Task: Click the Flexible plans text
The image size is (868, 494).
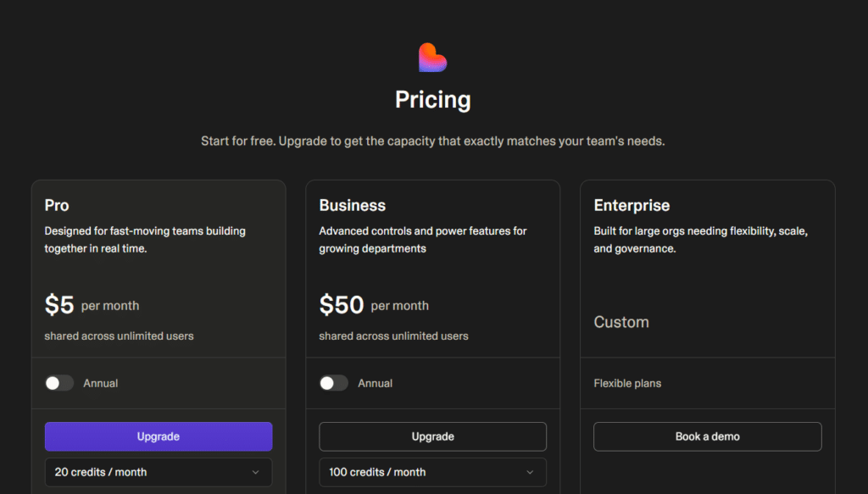Action: point(627,383)
